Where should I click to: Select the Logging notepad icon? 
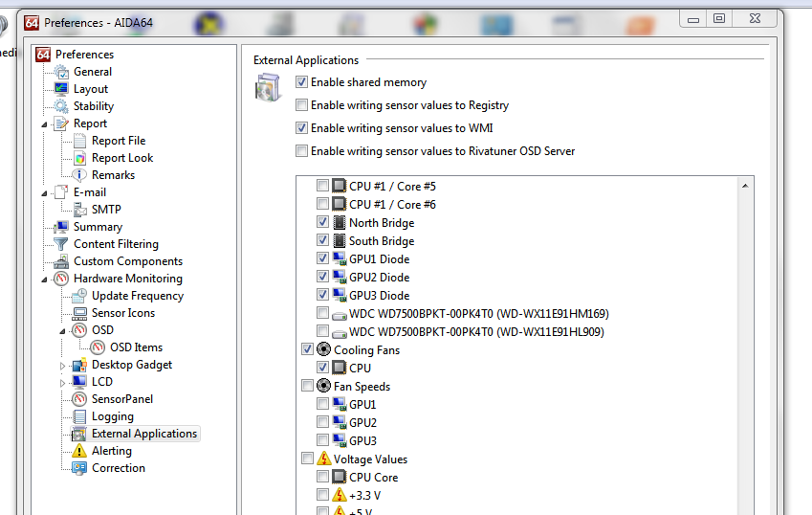80,416
